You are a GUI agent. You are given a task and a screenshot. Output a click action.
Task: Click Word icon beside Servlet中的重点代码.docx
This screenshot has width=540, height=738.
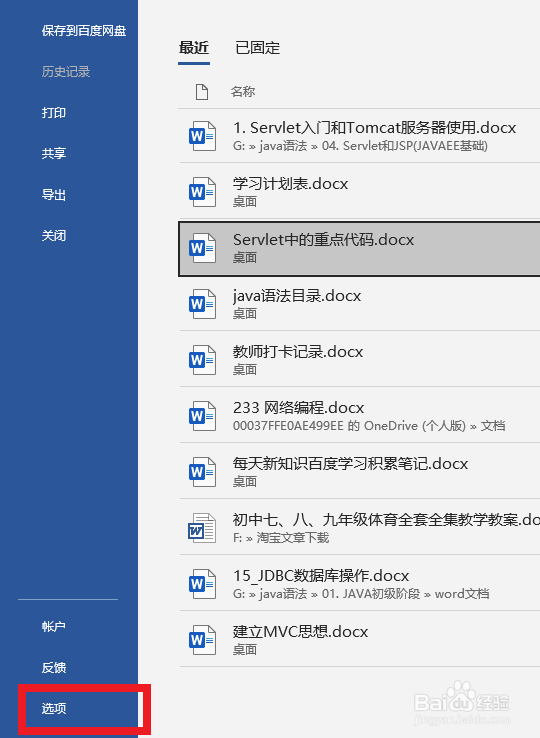point(202,248)
